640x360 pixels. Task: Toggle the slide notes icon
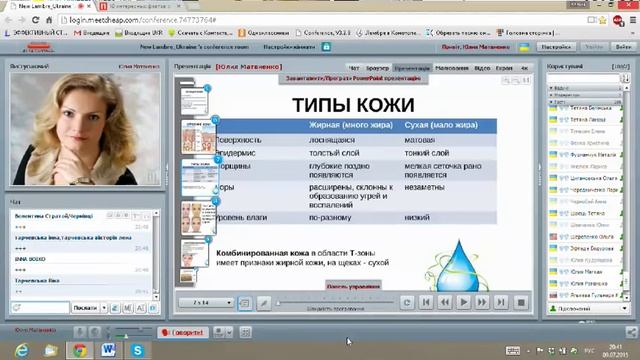(245, 303)
